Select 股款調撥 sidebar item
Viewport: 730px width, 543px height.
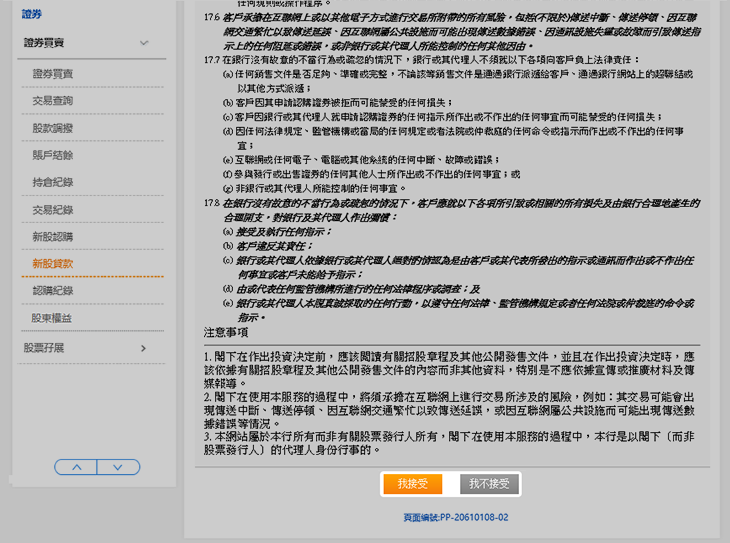click(x=52, y=129)
